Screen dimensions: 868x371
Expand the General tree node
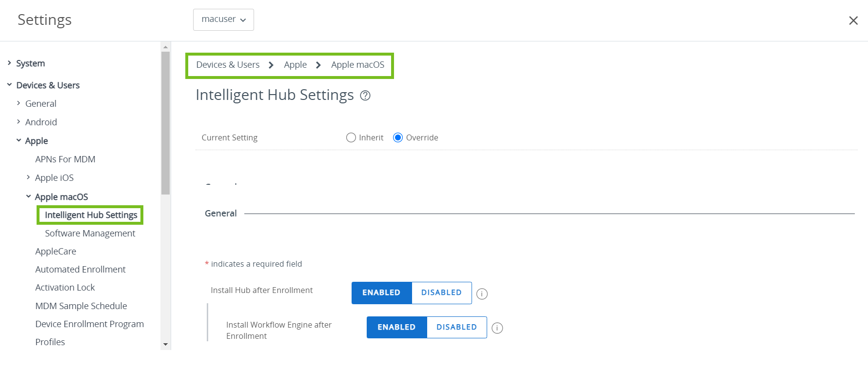[x=19, y=103]
